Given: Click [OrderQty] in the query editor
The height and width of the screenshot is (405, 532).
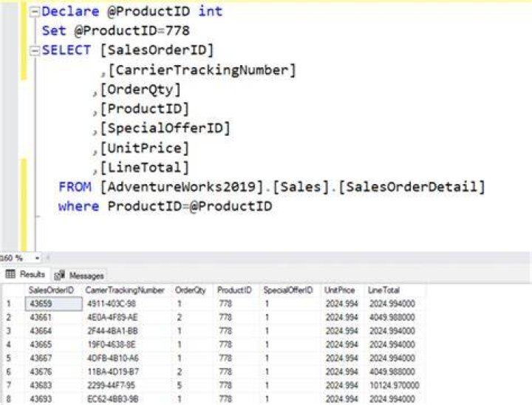Looking at the screenshot, I should 140,89.
